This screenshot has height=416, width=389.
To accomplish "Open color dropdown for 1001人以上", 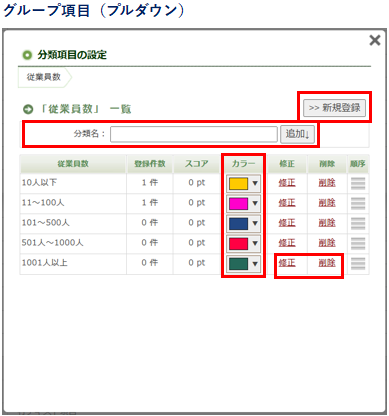I will [x=255, y=264].
